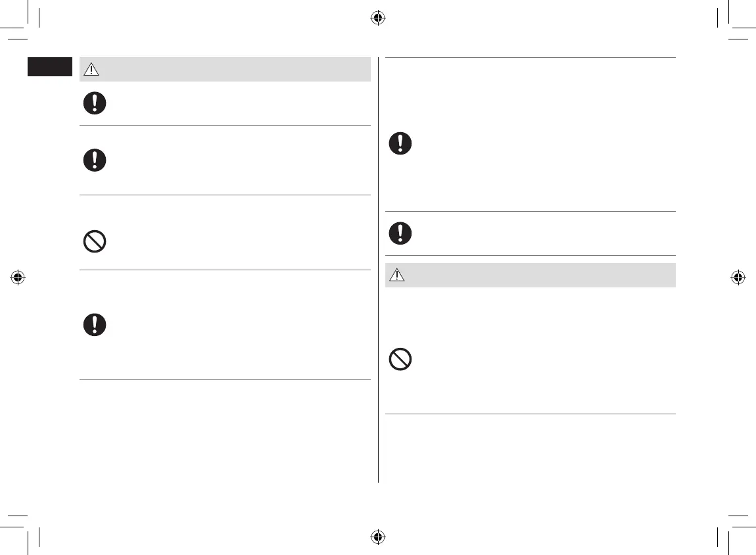Click the registration crosshair mark at the page top

[377, 18]
